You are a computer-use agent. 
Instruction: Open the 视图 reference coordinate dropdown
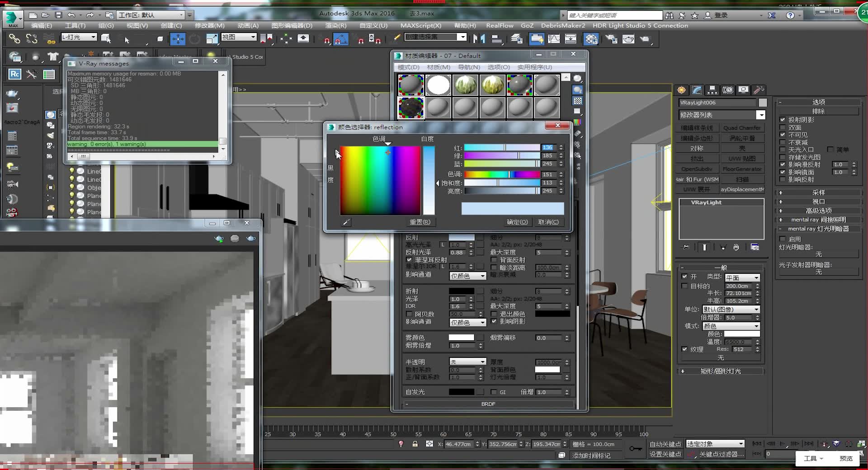(239, 37)
